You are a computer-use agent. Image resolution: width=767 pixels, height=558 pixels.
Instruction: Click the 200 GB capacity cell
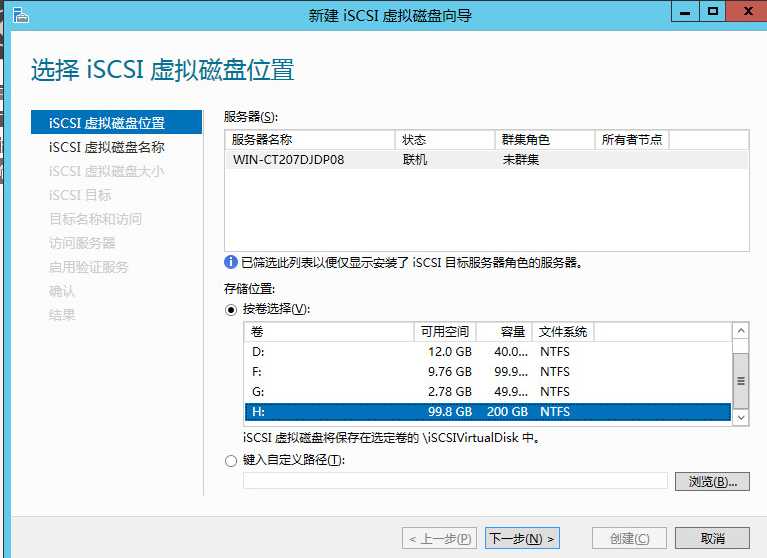(507, 412)
